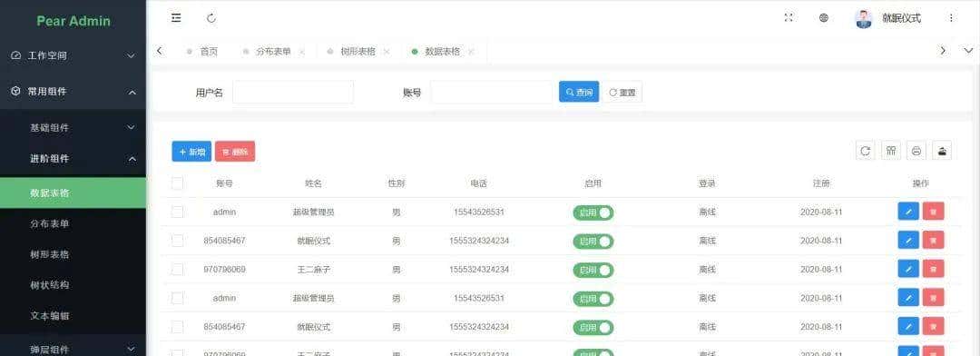Check the first admin row checkbox
This screenshot has height=356, width=980.
pyautogui.click(x=178, y=213)
